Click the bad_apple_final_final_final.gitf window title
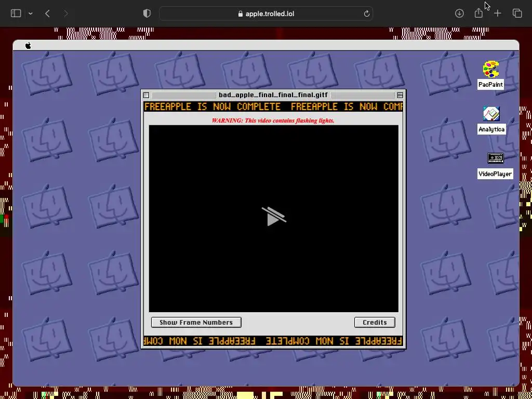This screenshot has height=399, width=532. pyautogui.click(x=273, y=95)
